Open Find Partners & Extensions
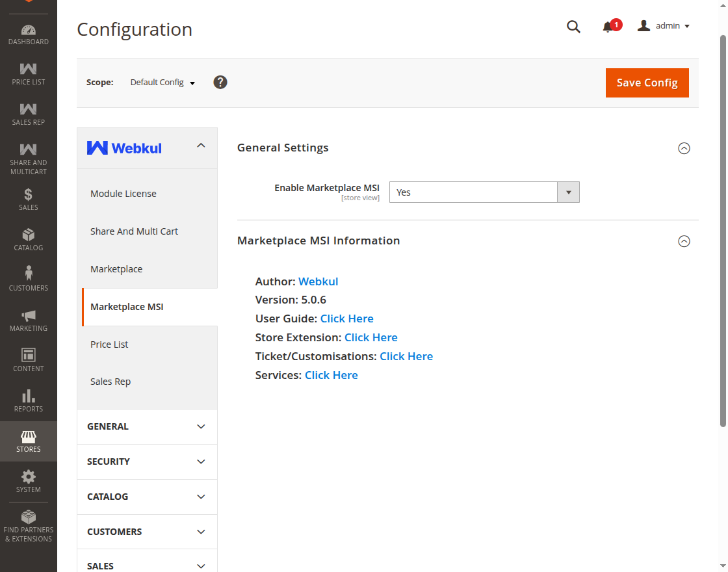728x572 pixels. click(x=29, y=526)
